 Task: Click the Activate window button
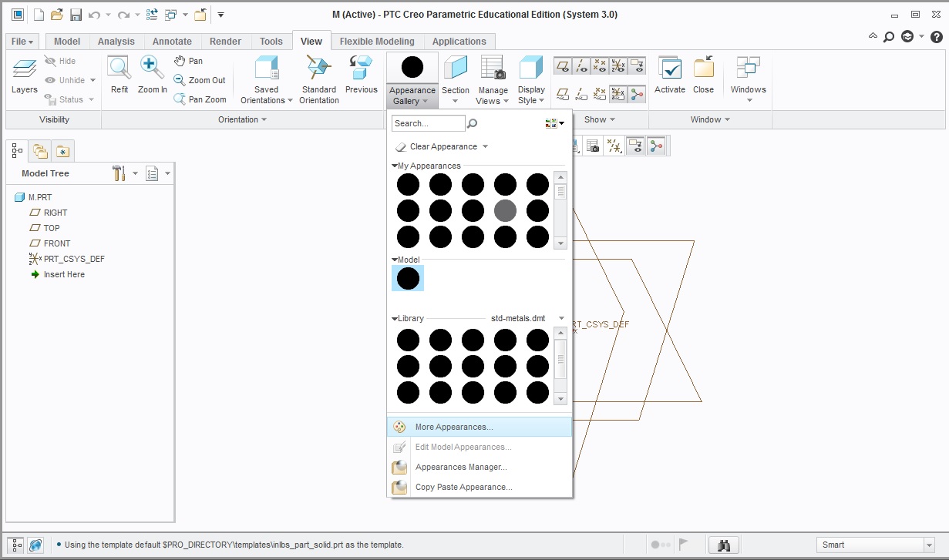[x=670, y=76]
